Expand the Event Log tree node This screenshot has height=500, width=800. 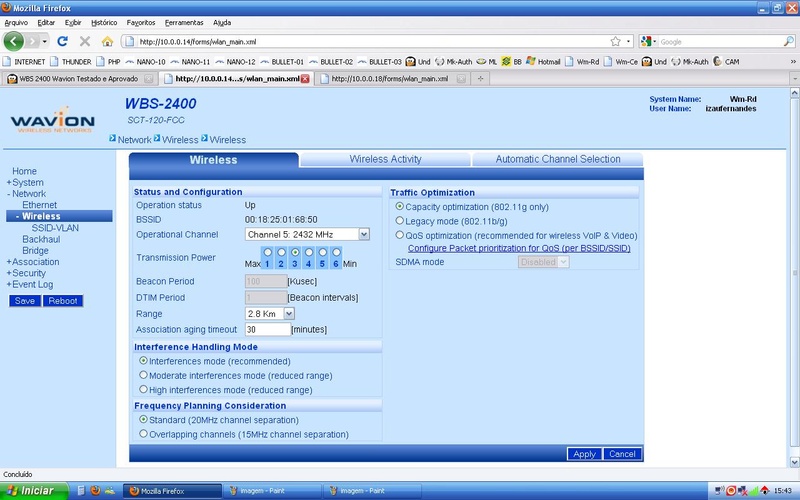9,284
